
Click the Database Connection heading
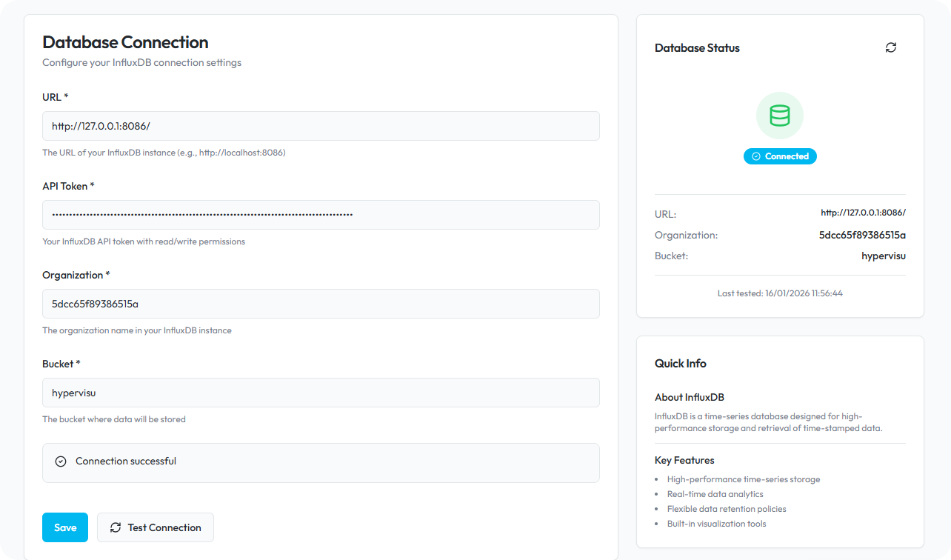[124, 42]
